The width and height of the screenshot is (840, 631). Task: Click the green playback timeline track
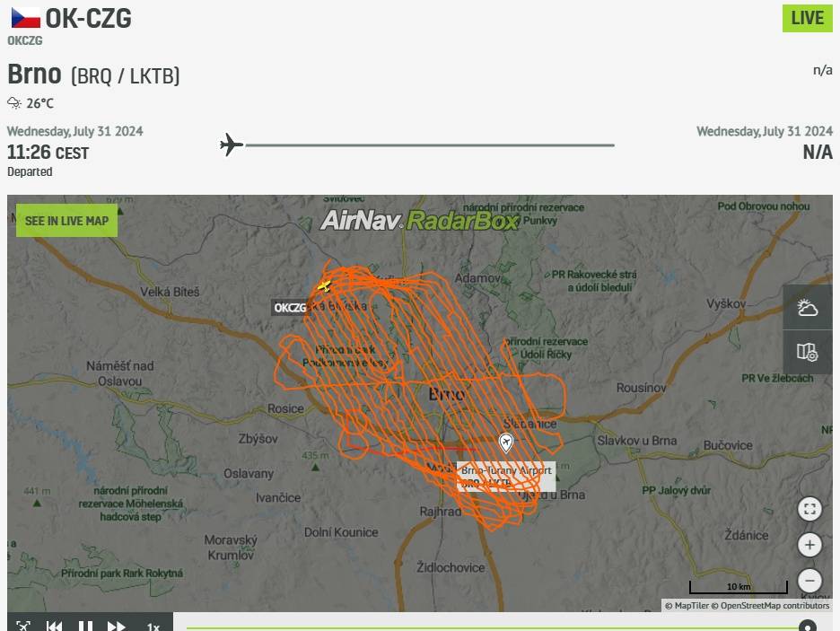(492, 627)
